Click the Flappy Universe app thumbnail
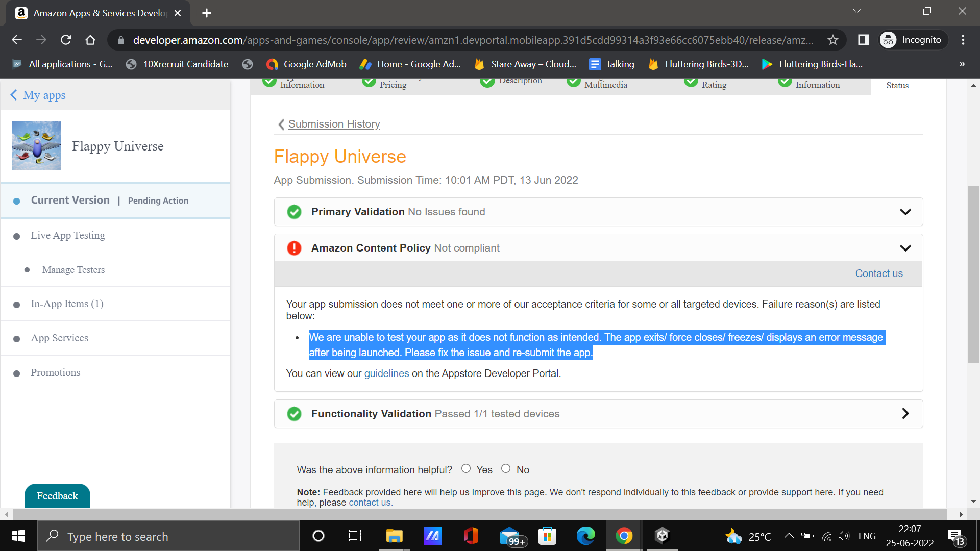 pyautogui.click(x=36, y=146)
